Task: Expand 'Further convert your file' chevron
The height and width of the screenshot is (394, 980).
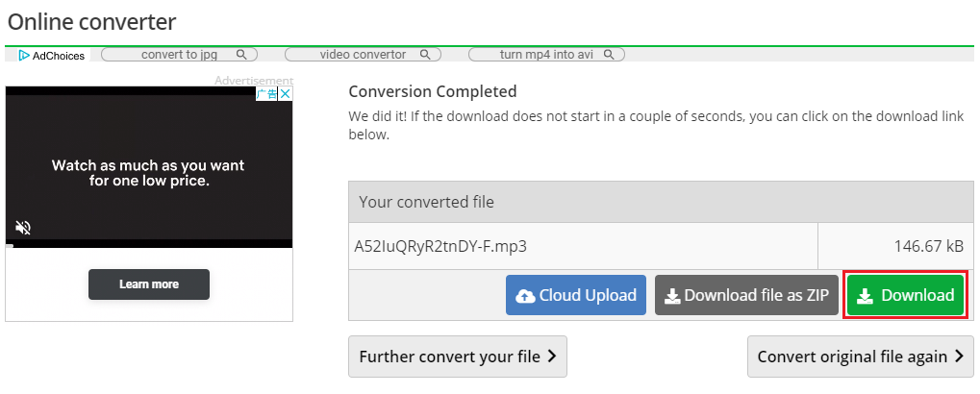Action: [x=551, y=357]
